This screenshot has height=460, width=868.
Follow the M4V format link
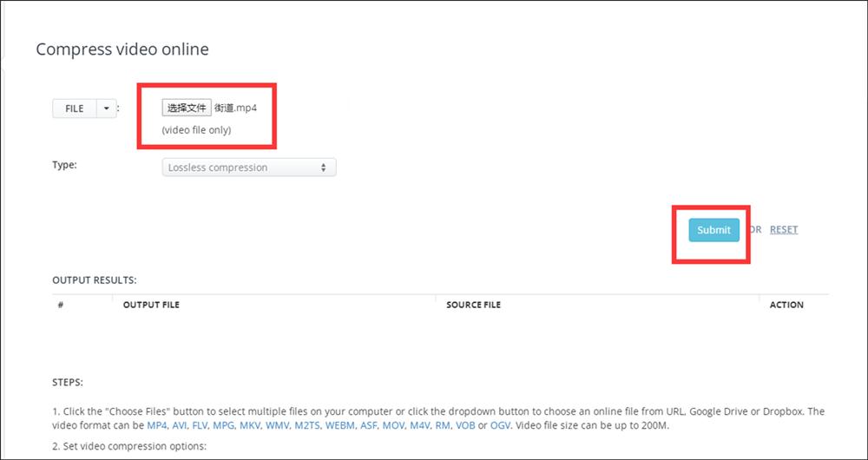tap(420, 425)
